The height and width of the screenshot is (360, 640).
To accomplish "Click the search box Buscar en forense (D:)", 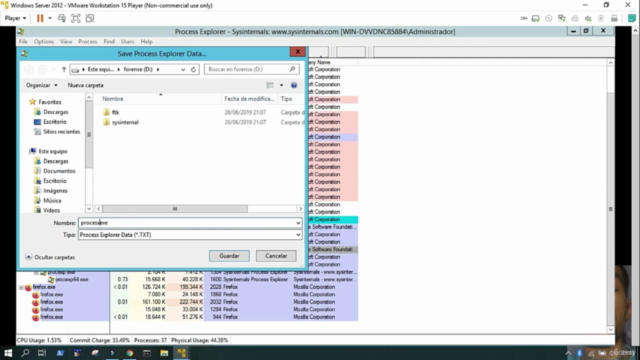I will click(251, 69).
